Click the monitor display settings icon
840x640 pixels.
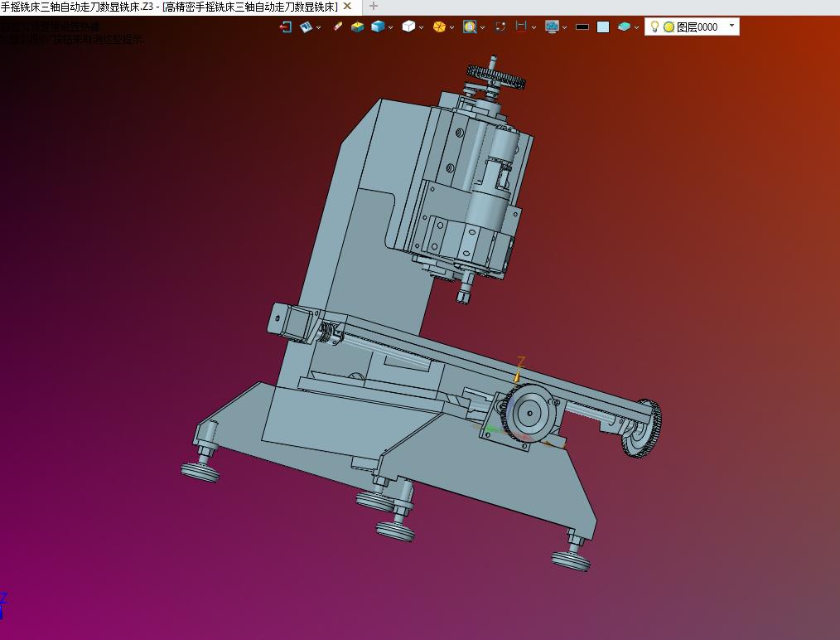552,27
